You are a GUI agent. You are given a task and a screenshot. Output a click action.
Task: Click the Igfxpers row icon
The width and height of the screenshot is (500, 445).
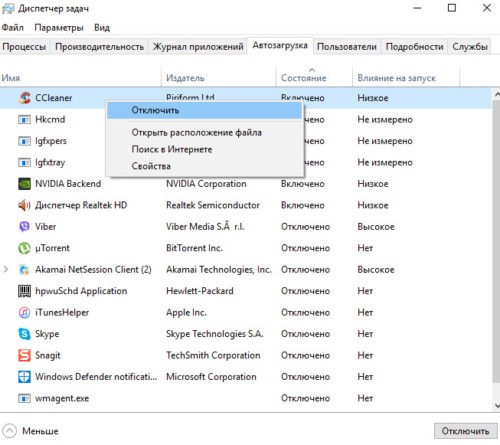click(24, 141)
